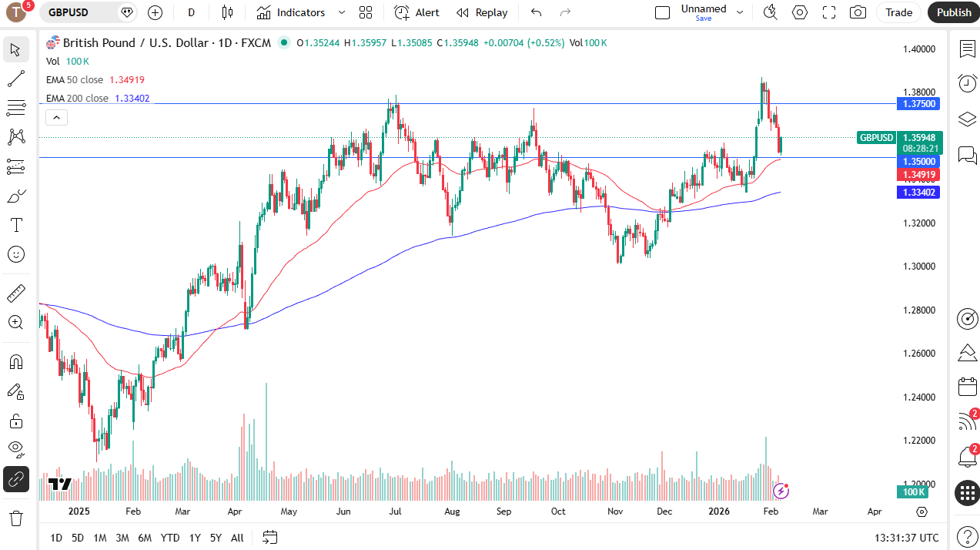Open the object tree layers panel
980x550 pixels.
pyautogui.click(x=967, y=119)
